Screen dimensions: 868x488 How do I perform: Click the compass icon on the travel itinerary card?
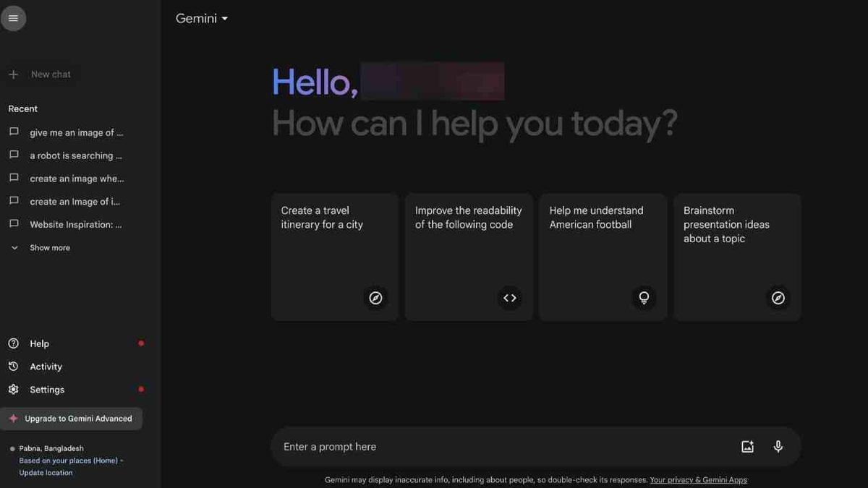[375, 298]
